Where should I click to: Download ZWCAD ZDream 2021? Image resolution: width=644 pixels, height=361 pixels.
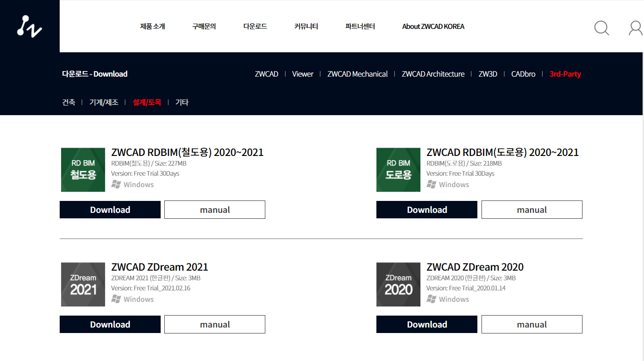coord(110,324)
